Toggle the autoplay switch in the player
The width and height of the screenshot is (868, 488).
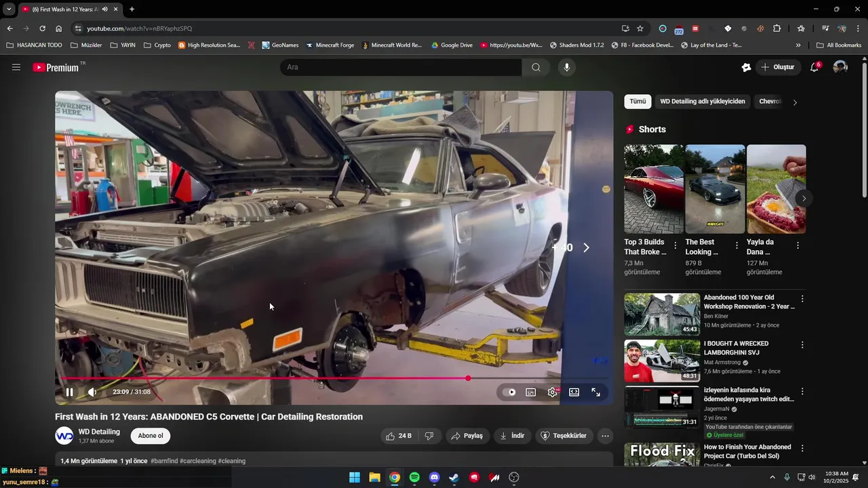click(509, 392)
